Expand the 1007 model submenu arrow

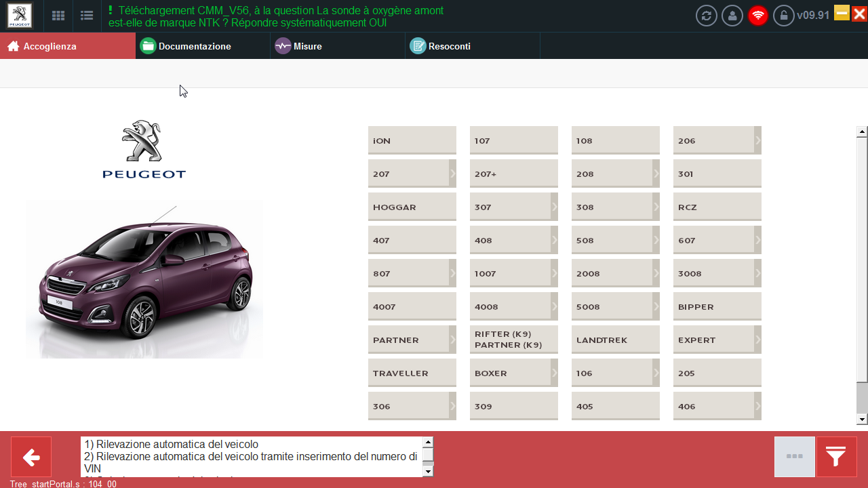tap(554, 273)
